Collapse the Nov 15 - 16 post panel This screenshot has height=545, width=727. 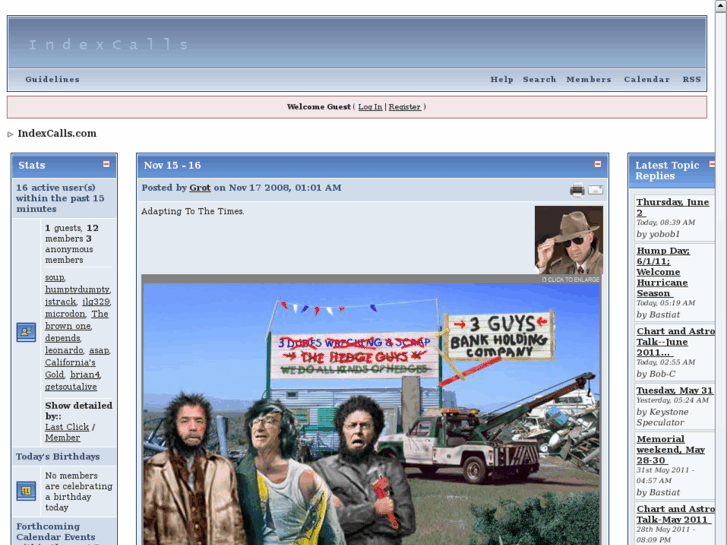pyautogui.click(x=598, y=164)
